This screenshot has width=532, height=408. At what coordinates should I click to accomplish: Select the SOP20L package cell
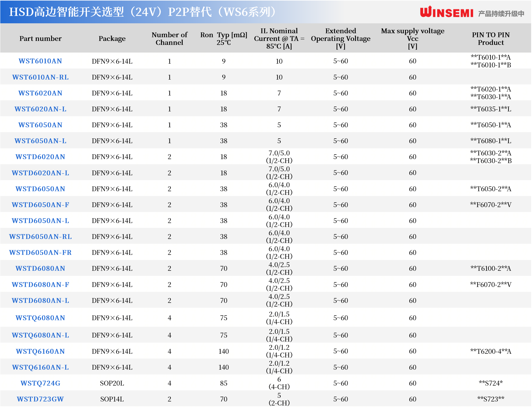112,383
